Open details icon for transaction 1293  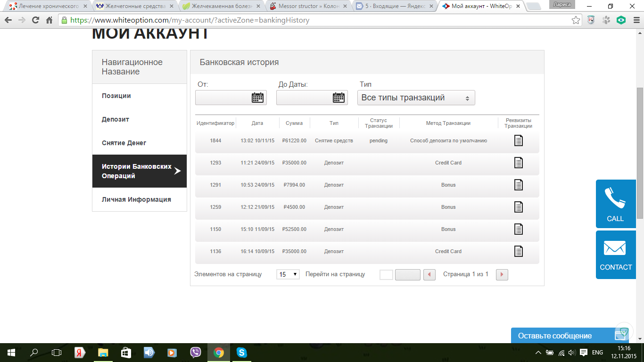(x=518, y=163)
